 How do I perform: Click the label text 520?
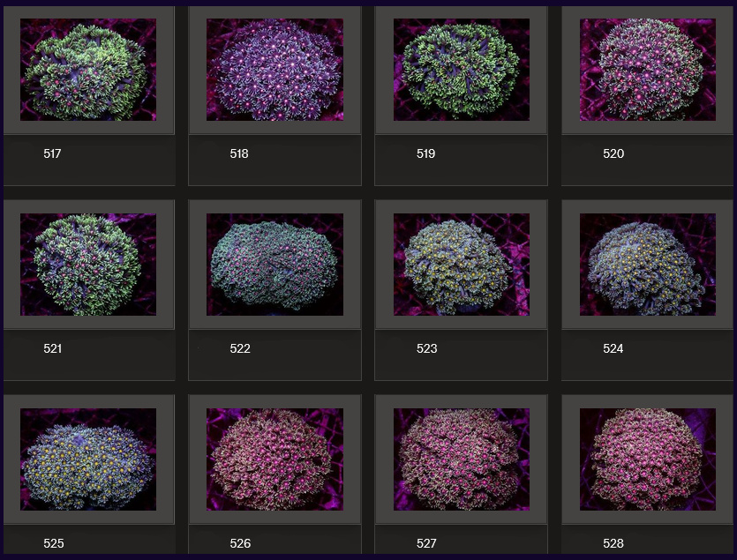pyautogui.click(x=613, y=153)
